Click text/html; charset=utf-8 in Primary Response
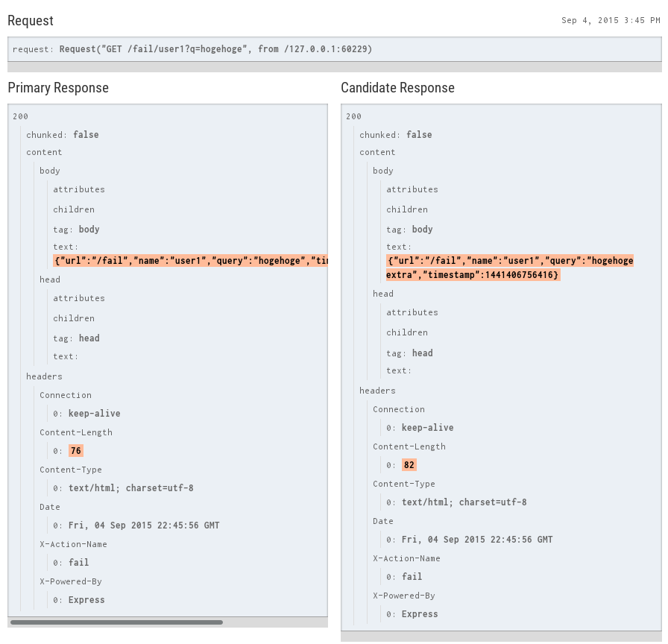This screenshot has width=668, height=644. coord(130,488)
